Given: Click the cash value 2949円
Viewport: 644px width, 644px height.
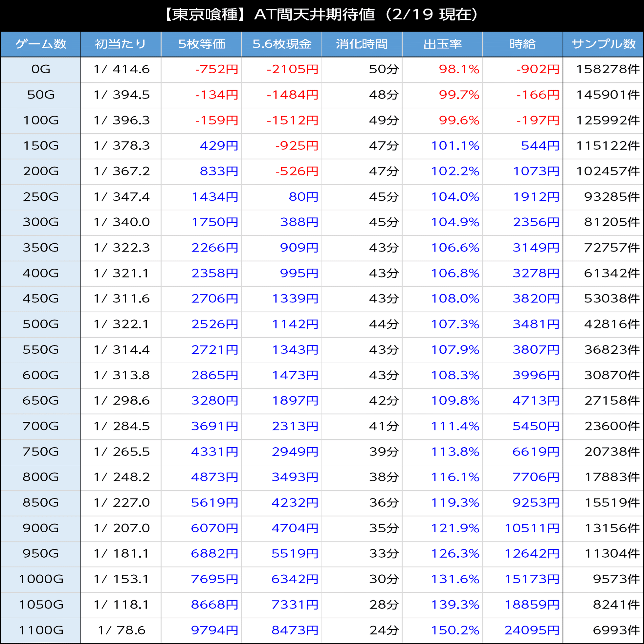Looking at the screenshot, I should coord(295,452).
